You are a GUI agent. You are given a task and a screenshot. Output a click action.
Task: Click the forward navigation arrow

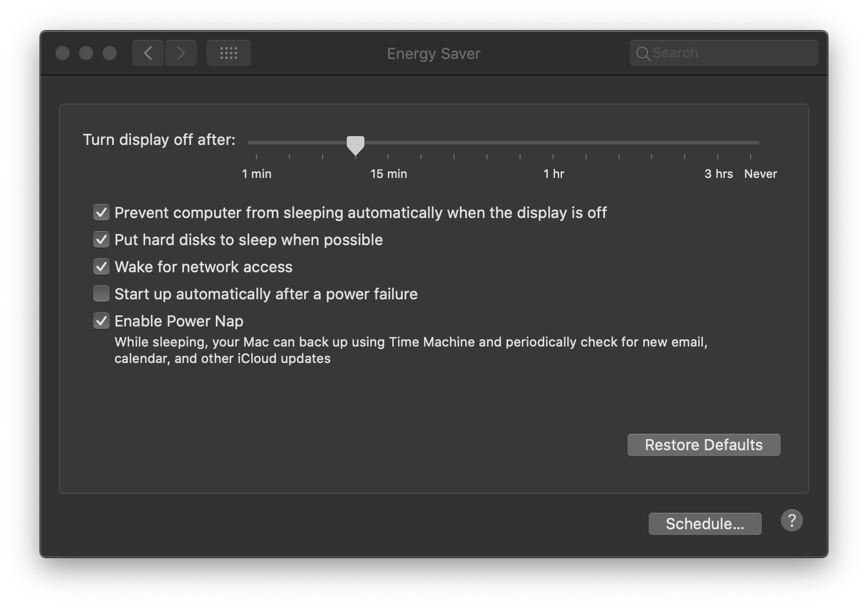181,52
